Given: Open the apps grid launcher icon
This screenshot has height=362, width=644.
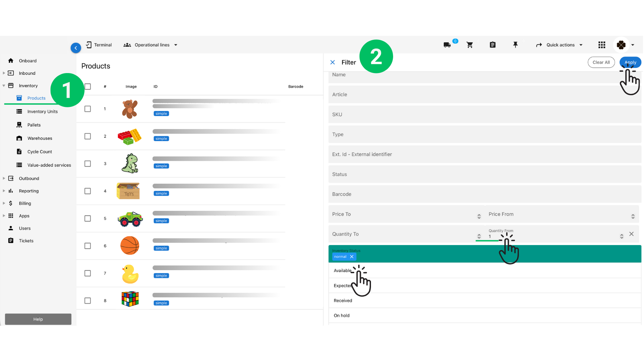Looking at the screenshot, I should (602, 45).
